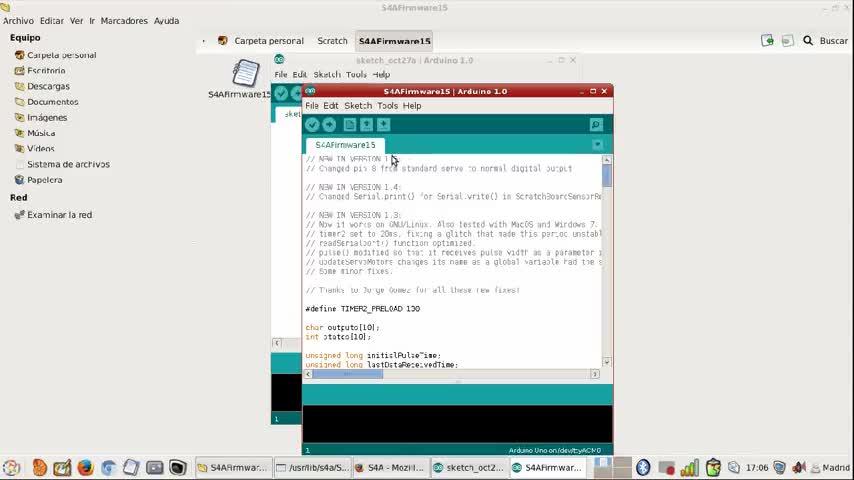The image size is (854, 480).
Task: Click Scratch breadcrumb button in path bar
Action: 332,41
